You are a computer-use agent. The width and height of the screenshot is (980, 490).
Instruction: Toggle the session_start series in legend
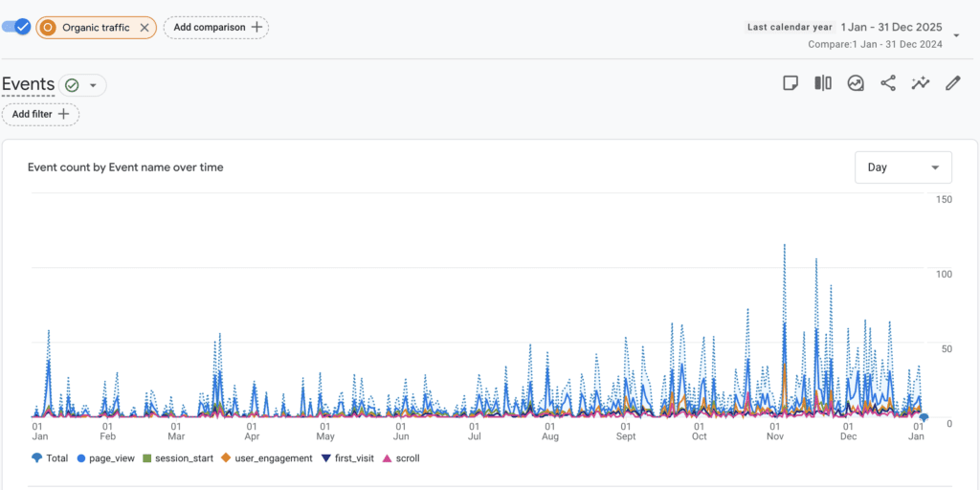(174, 458)
